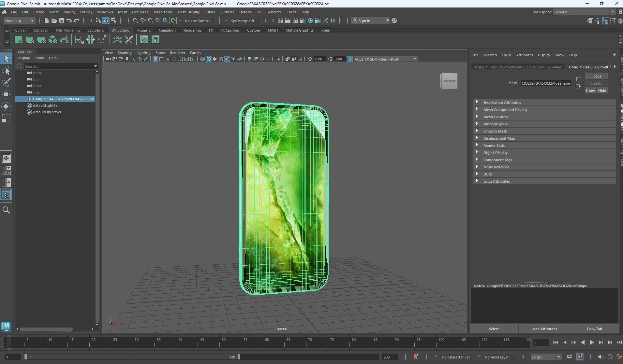Viewport: 623px width, 364px height.
Task: Toggle Smooth Shade All cube button
Action: 209,59
